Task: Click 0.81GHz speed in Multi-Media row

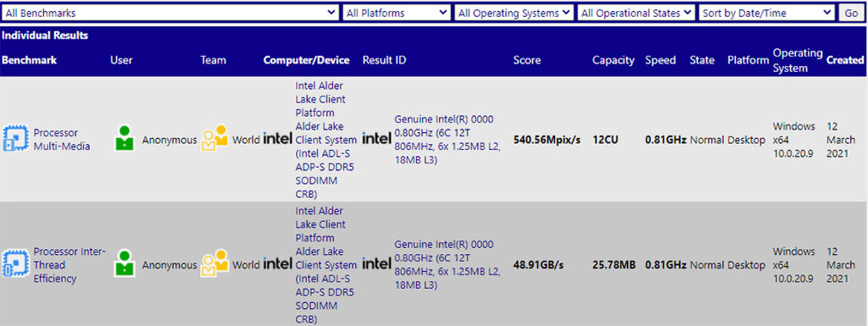Action: pyautogui.click(x=666, y=140)
